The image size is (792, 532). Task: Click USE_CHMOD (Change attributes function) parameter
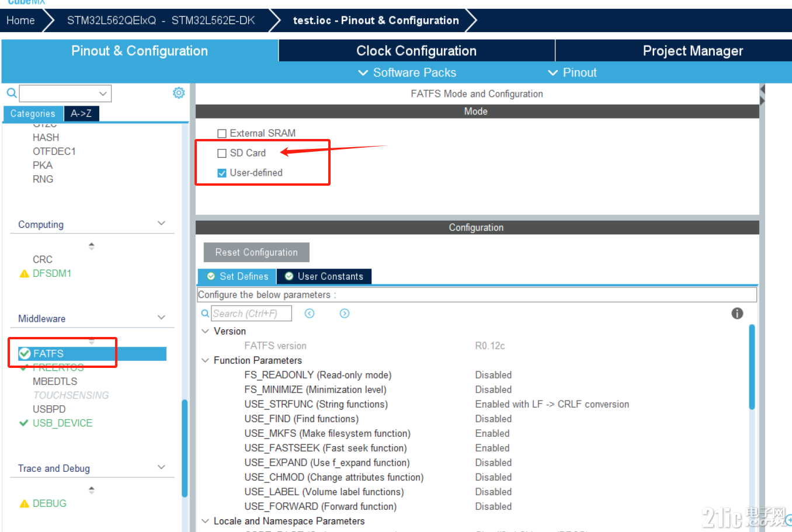click(x=334, y=477)
